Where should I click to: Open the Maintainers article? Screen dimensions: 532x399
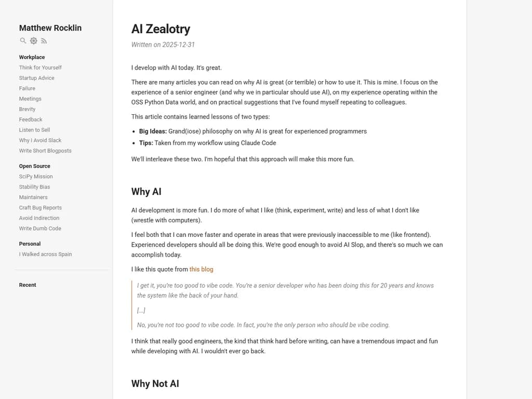[x=33, y=197]
